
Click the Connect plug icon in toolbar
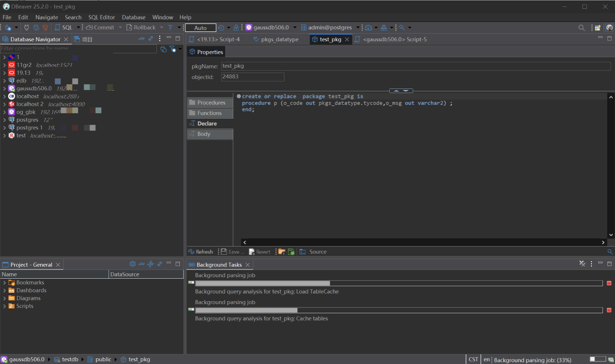tap(26, 28)
